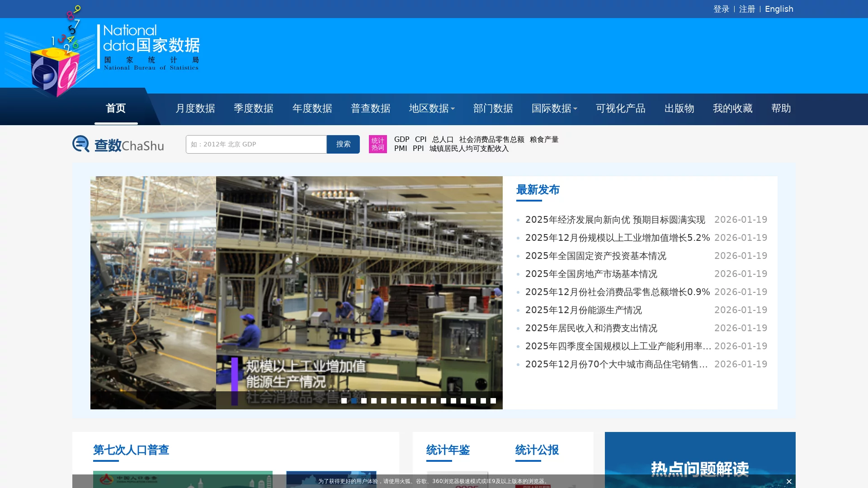Focus the ChaShu search input field
The height and width of the screenshot is (488, 868).
(x=256, y=144)
